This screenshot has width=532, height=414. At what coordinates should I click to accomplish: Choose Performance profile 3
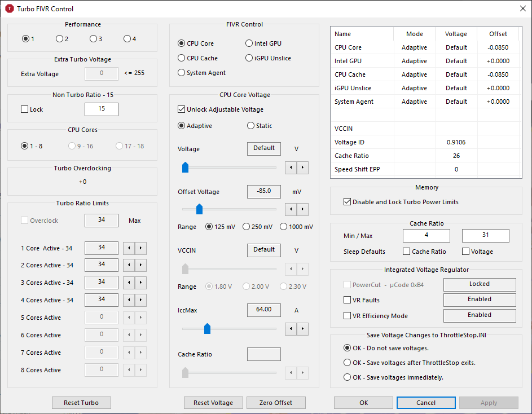coord(93,39)
